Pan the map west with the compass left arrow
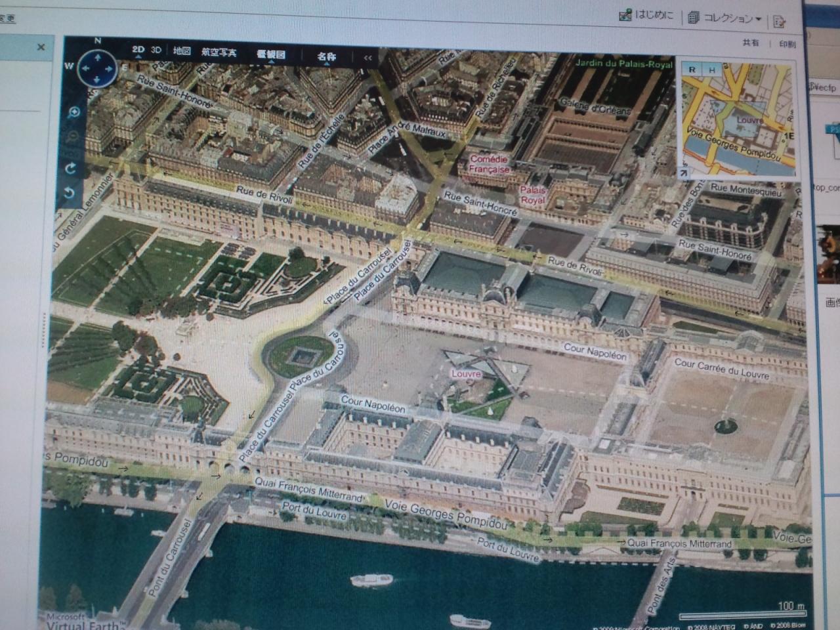This screenshot has height=630, width=840. pyautogui.click(x=85, y=68)
